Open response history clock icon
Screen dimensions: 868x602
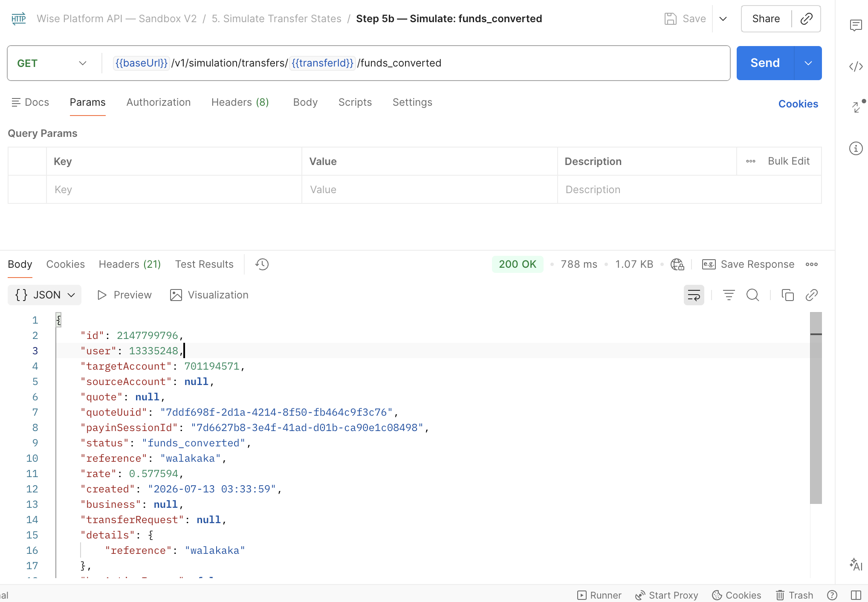point(262,264)
